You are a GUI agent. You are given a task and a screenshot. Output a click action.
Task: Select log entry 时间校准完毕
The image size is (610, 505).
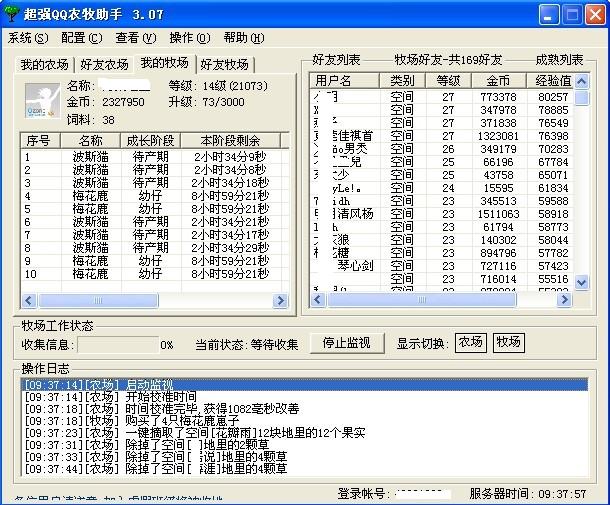click(304, 409)
